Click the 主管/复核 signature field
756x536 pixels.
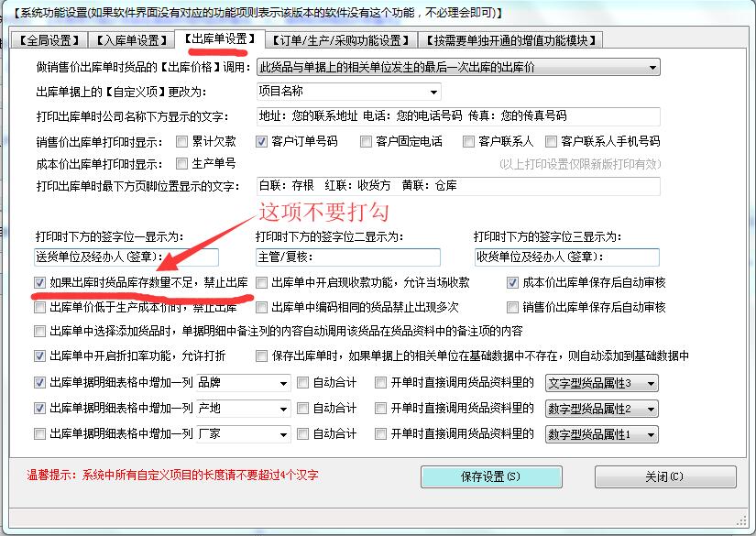[348, 257]
